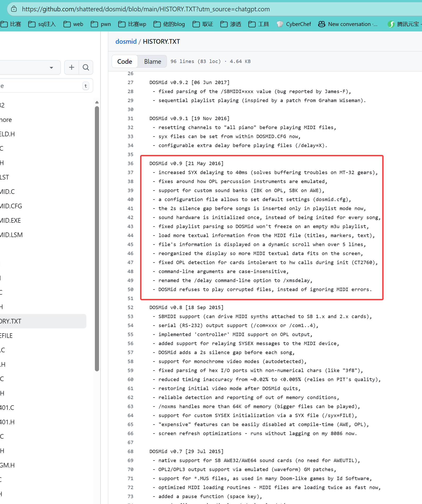Open the ELD.H file in the tree
Screen dimensions: 422x504
click(x=7, y=134)
